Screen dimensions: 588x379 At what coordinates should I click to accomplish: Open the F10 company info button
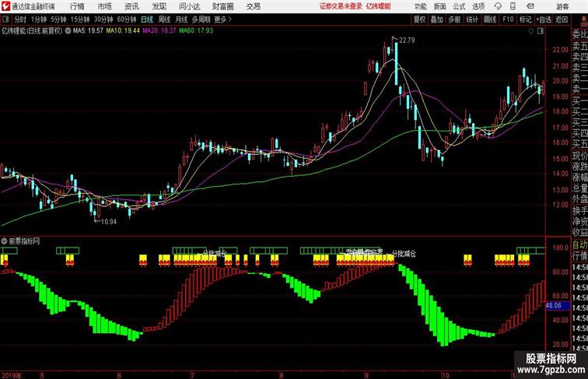coord(508,19)
